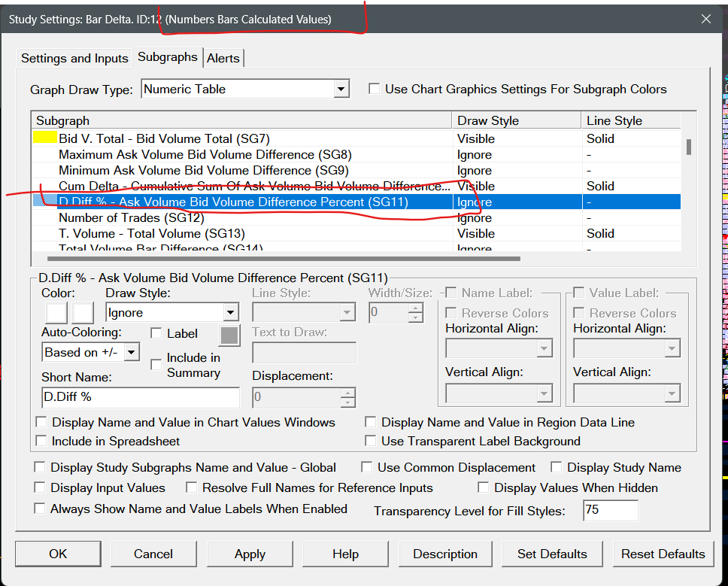728x586 pixels.
Task: Click the gray Label color square
Action: pos(229,336)
